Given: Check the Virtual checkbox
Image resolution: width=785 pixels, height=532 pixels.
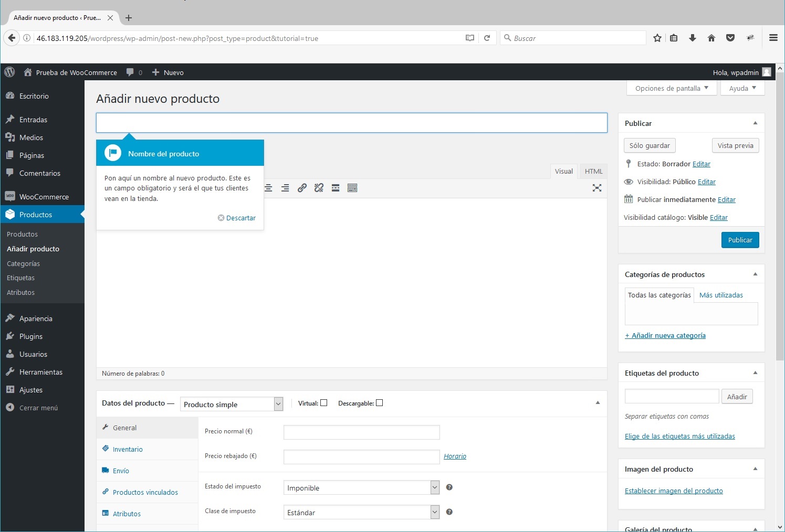Looking at the screenshot, I should pyautogui.click(x=324, y=403).
